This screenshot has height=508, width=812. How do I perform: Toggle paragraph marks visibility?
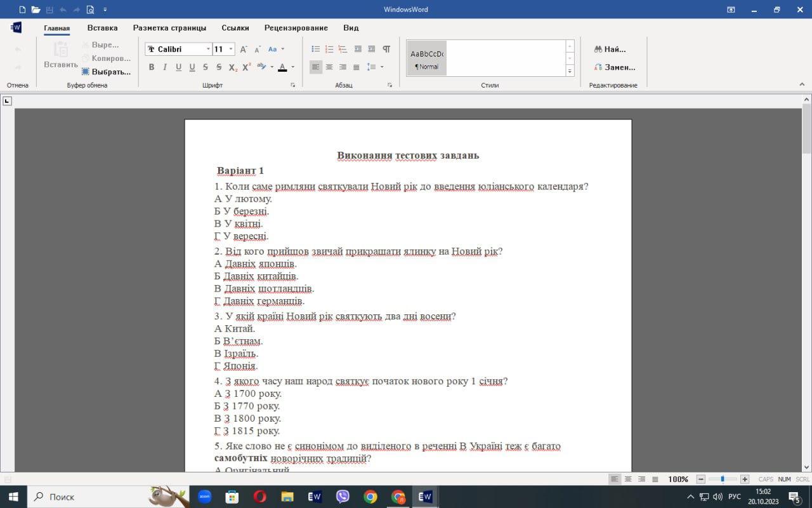click(x=386, y=49)
